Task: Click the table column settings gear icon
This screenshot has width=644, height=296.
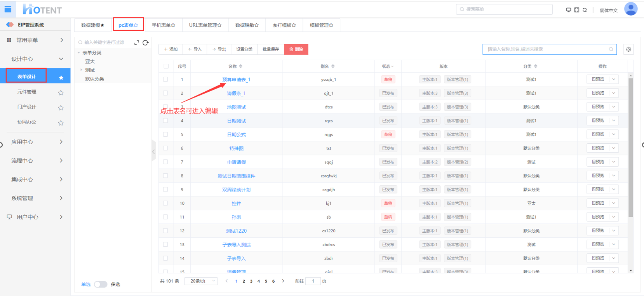Action: [x=628, y=49]
